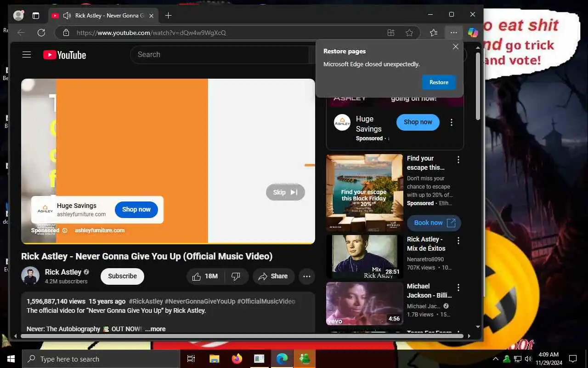Open Find your escape ad thumbnail

[x=365, y=192]
